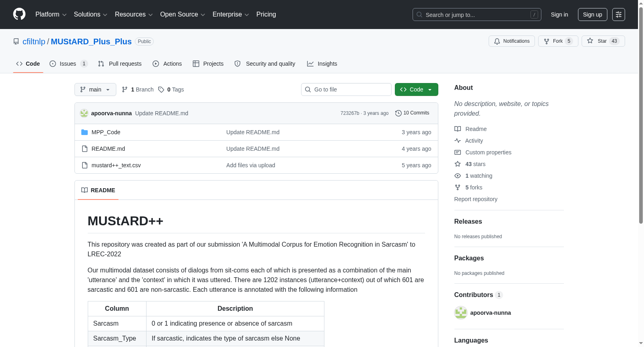Open the main branch selector dropdown
Viewport: 644px width, 347px height.
click(95, 89)
